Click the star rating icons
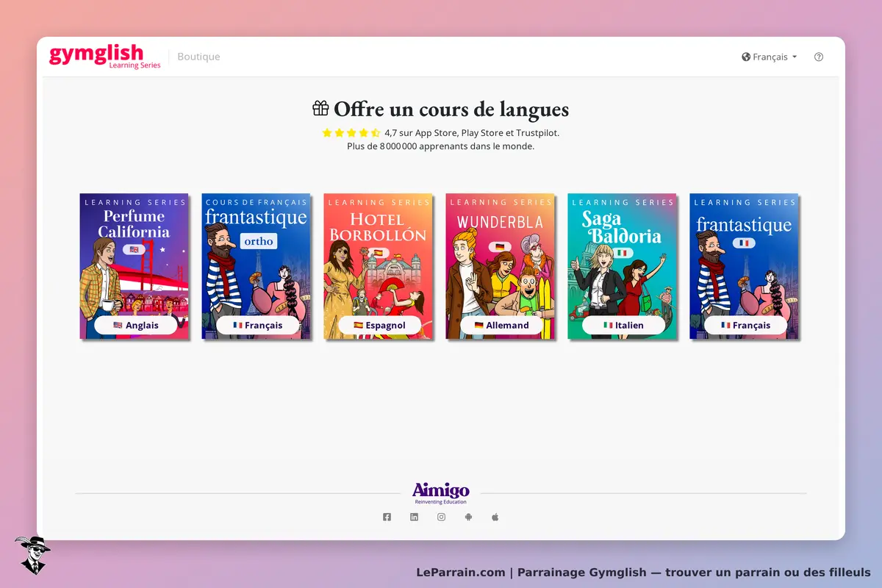 pyautogui.click(x=351, y=133)
